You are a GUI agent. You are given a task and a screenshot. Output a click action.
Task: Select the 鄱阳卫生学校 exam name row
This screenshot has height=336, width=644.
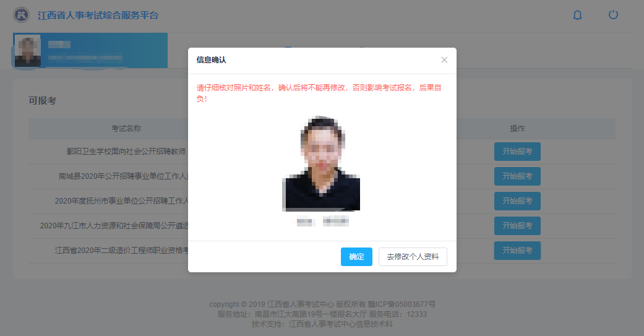click(126, 151)
